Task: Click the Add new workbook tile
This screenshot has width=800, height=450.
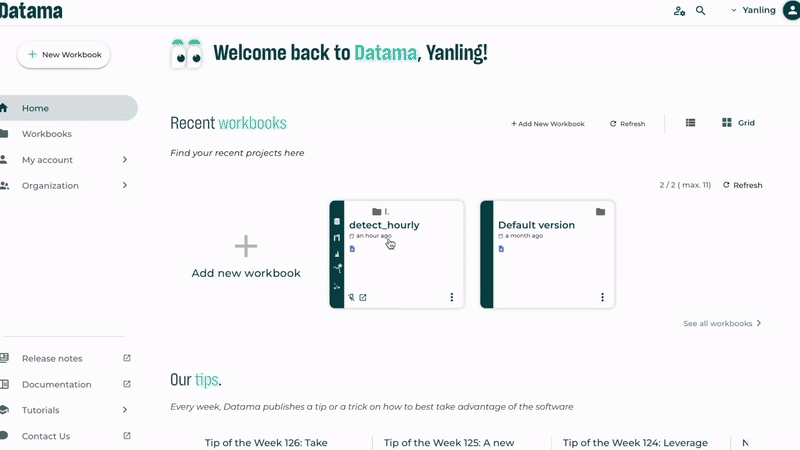Action: click(x=246, y=257)
